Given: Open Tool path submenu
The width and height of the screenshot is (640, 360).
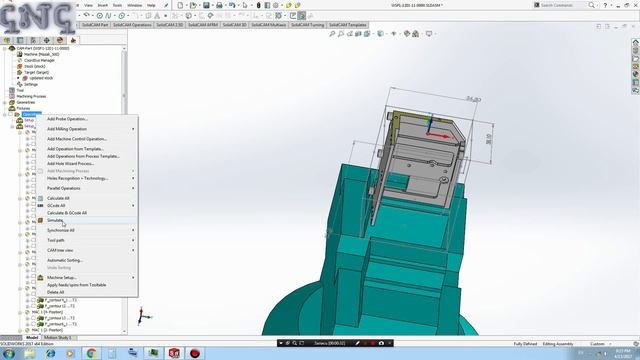Looking at the screenshot, I should point(87,240).
